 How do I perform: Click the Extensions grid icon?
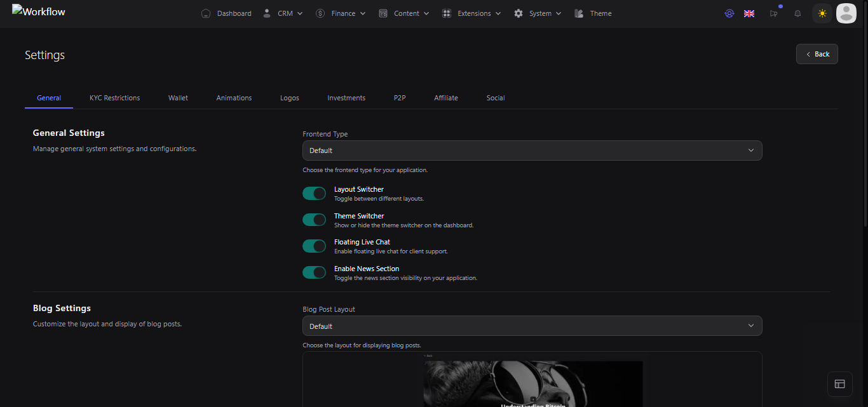point(447,13)
